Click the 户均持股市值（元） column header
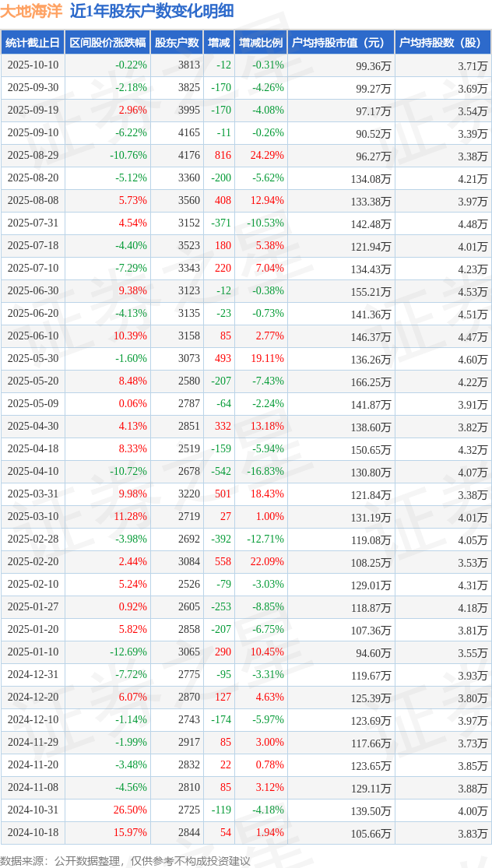 point(340,43)
